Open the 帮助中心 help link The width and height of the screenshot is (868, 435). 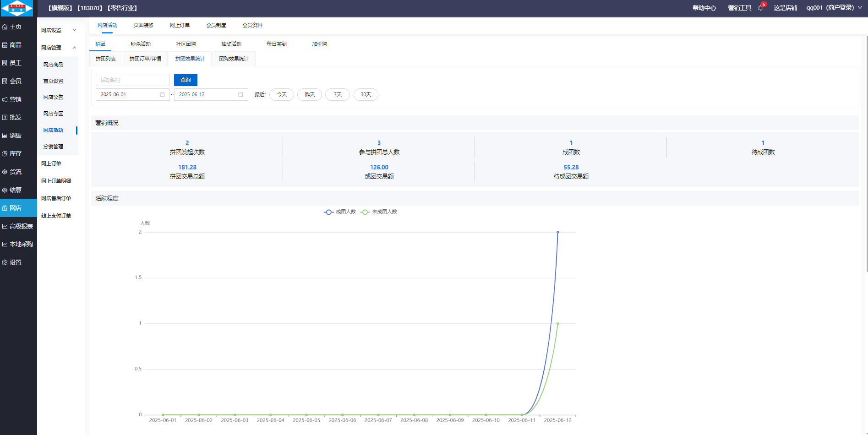704,8
